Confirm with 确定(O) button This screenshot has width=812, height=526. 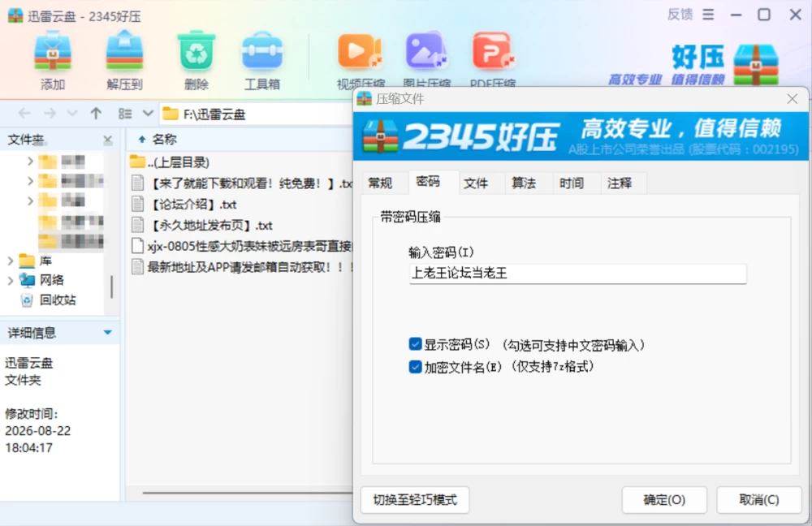pos(664,499)
